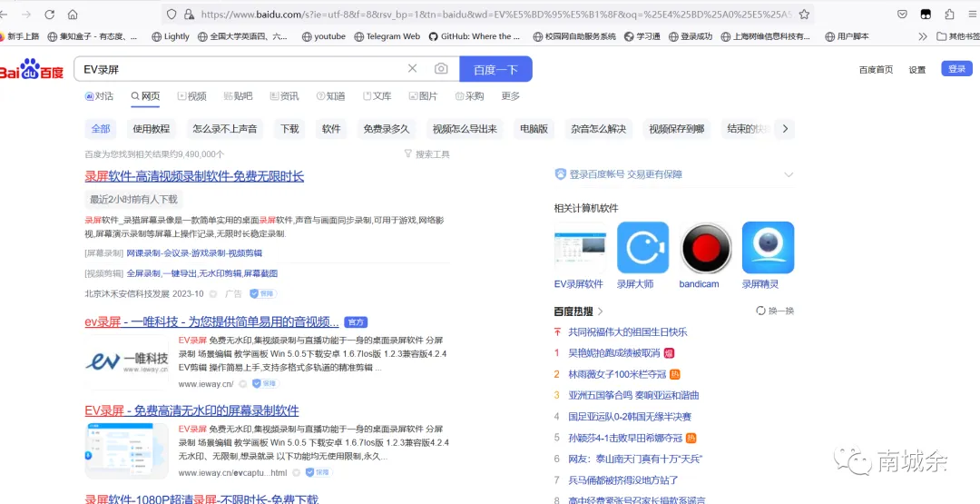Switch to the 视频 tab
Image resolution: width=980 pixels, height=504 pixels.
(x=191, y=96)
